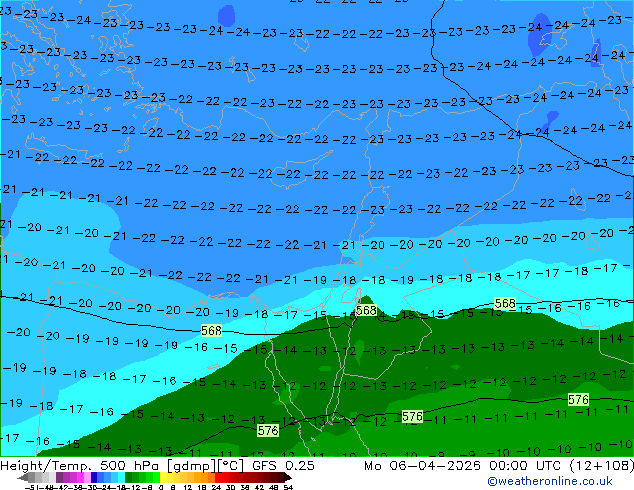Click the rightmost 568 contour label
The image size is (634, 490).
pyautogui.click(x=505, y=303)
